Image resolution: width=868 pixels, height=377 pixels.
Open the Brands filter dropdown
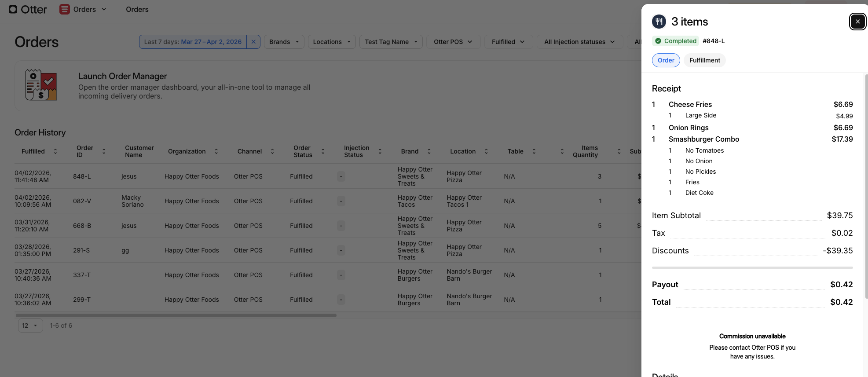284,42
